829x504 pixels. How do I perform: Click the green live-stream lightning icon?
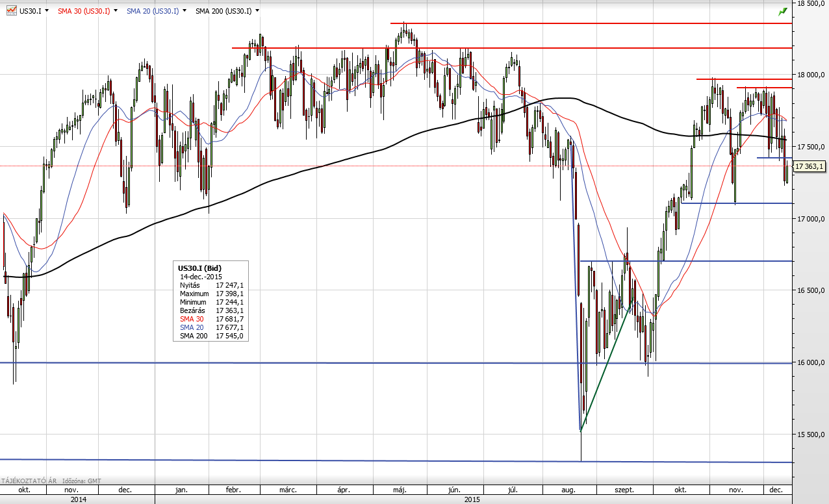pos(783,11)
